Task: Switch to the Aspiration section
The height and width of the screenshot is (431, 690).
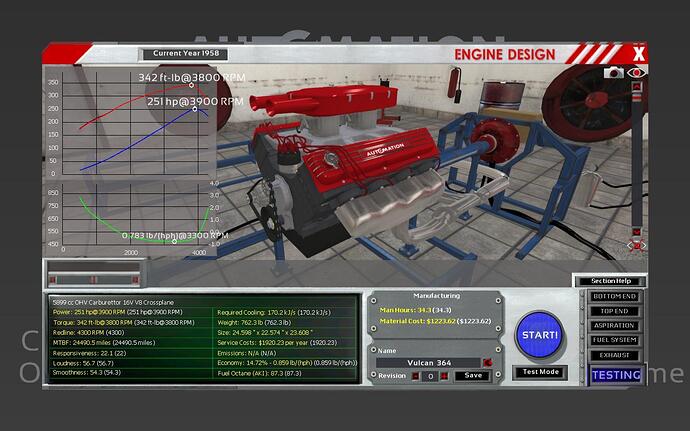Action: pyautogui.click(x=616, y=325)
